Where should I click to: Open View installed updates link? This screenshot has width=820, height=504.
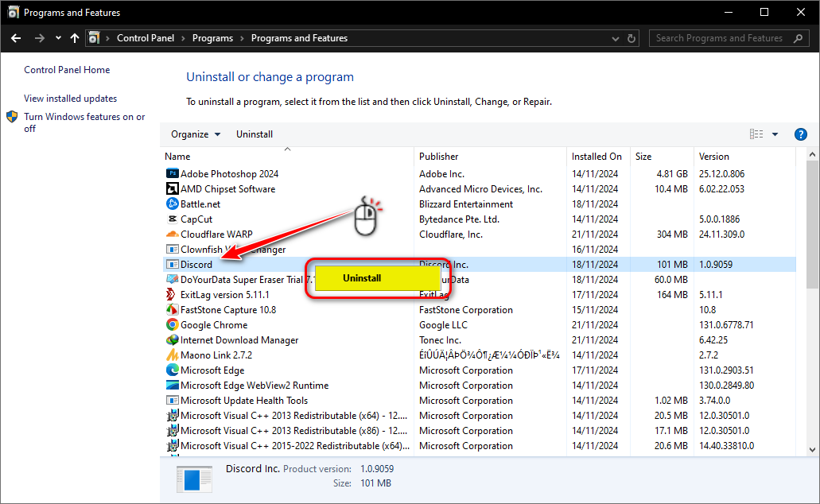[x=70, y=99]
